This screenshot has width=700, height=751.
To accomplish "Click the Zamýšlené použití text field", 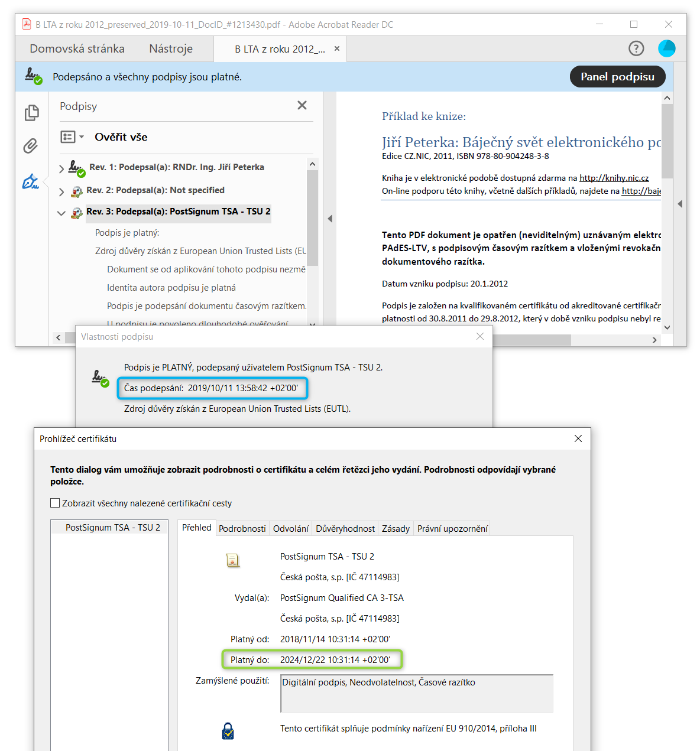I will (417, 694).
